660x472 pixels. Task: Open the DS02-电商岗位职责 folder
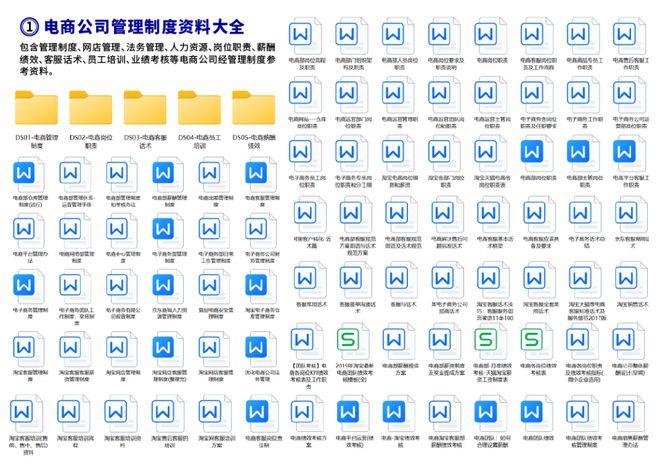(90, 108)
